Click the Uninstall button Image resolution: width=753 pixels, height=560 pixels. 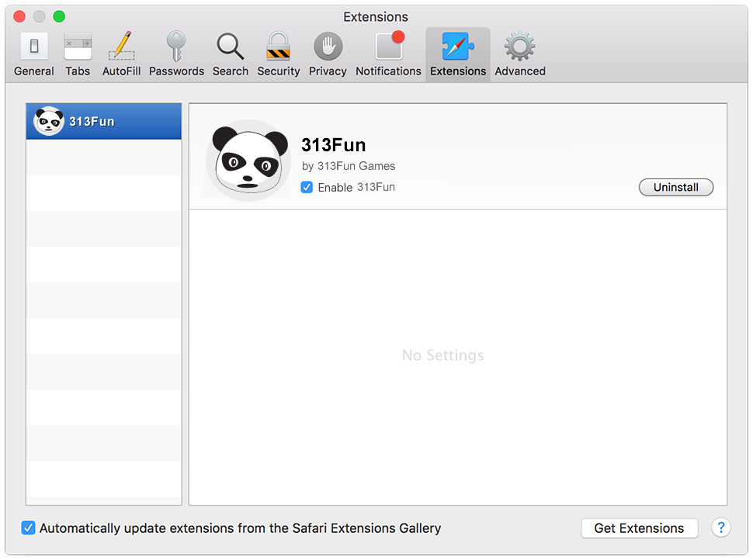[x=675, y=187]
